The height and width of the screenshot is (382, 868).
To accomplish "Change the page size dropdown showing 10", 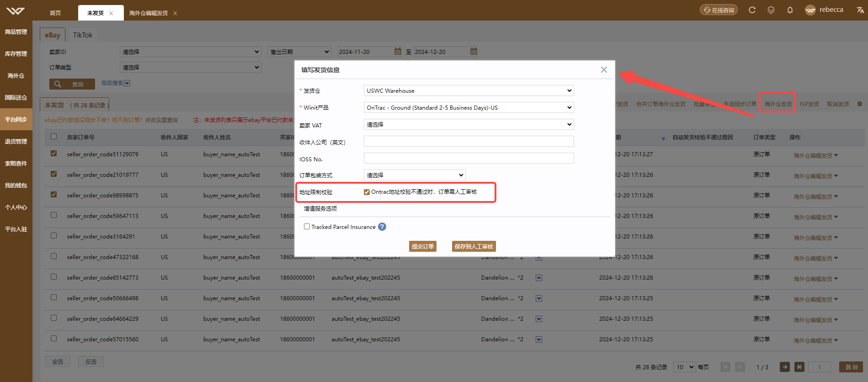I will [685, 367].
